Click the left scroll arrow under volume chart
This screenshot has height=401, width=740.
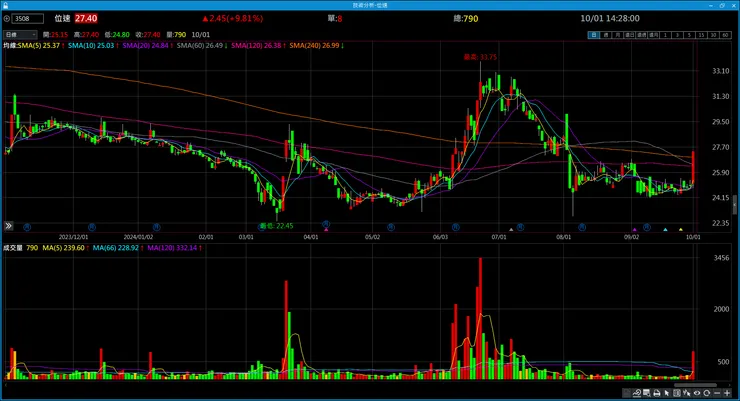pyautogui.click(x=5, y=385)
